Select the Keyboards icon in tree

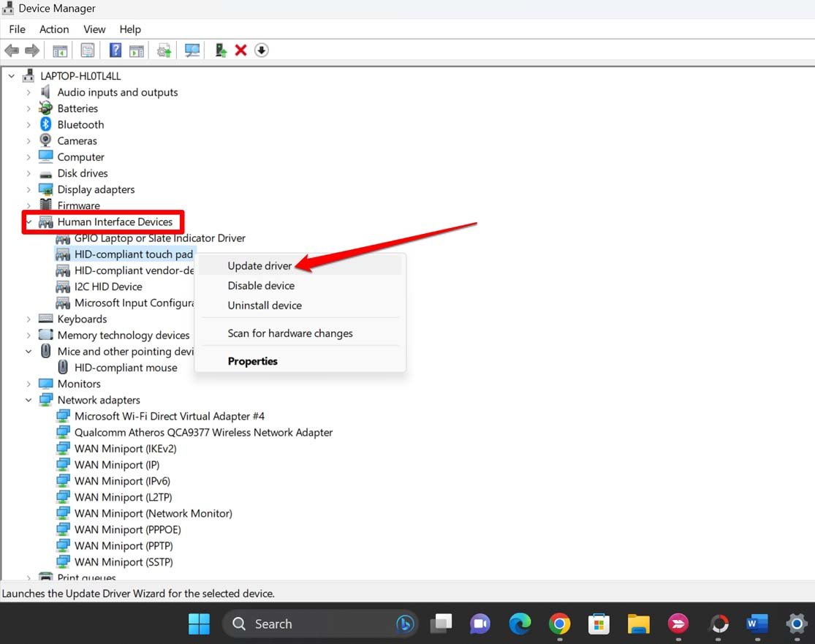(46, 319)
